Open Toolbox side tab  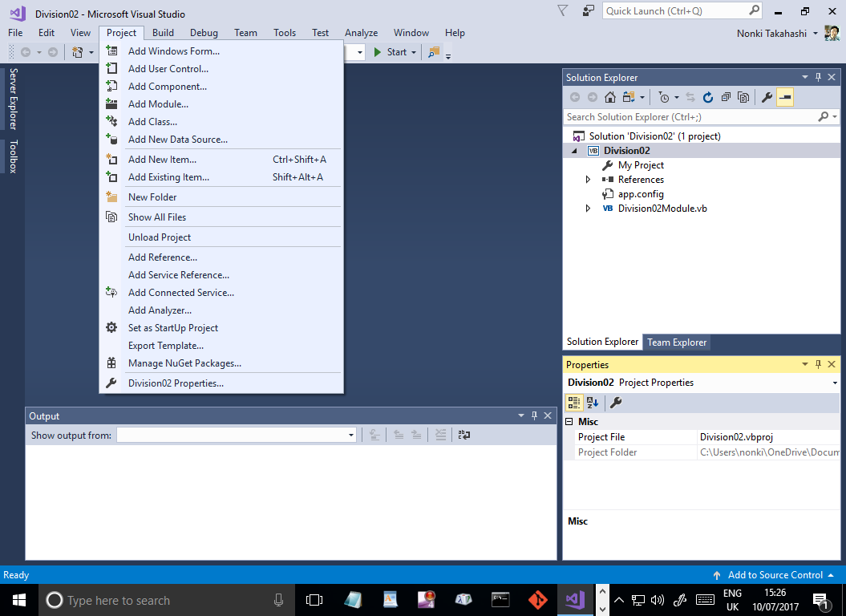(x=14, y=156)
